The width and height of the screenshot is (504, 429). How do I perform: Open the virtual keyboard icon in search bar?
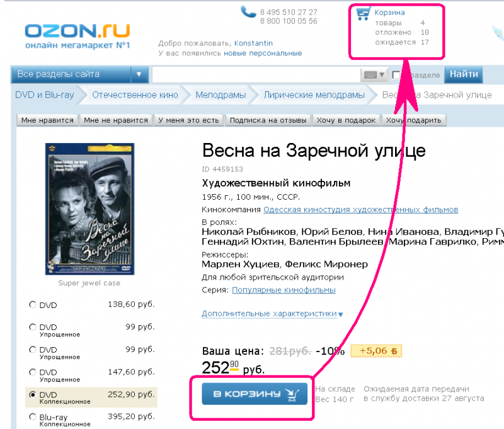point(370,75)
